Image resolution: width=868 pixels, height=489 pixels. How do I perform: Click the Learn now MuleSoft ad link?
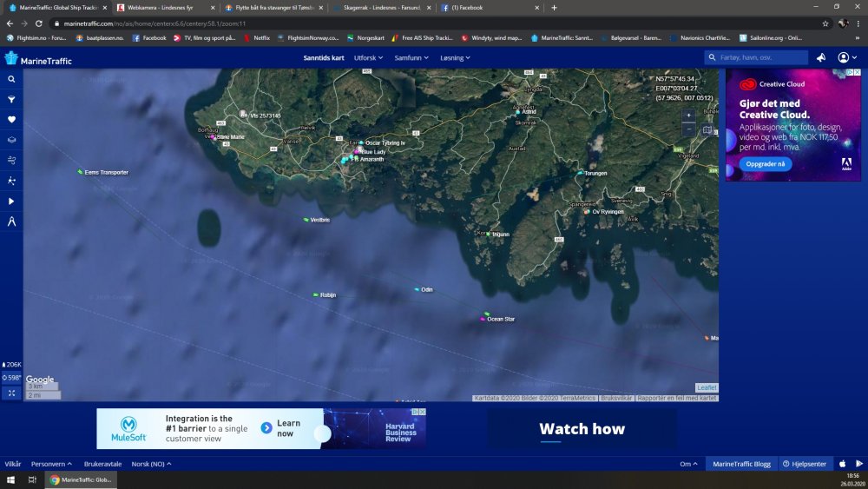tap(280, 428)
